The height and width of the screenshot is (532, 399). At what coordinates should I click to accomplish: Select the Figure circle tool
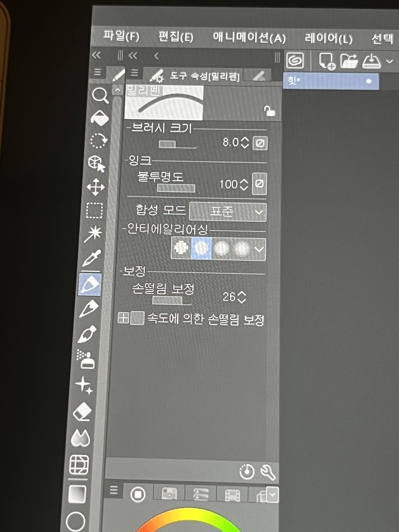point(76,521)
